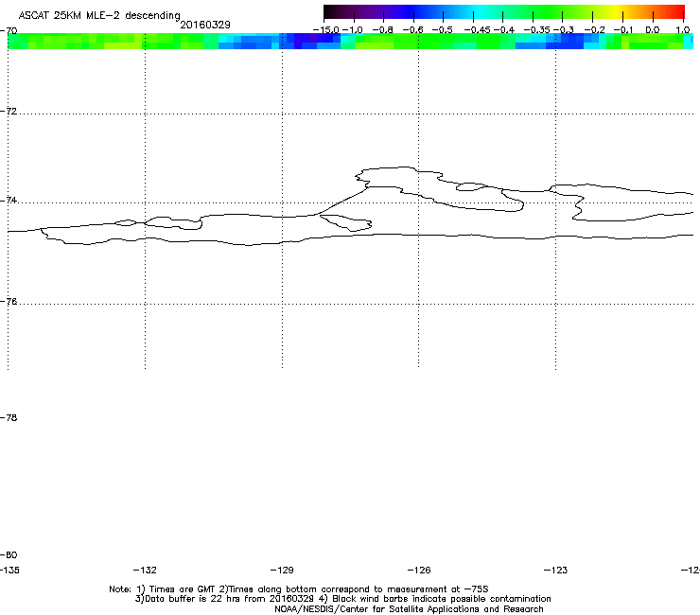Click the black end of the color scale
This screenshot has width=700, height=615.
(x=329, y=12)
